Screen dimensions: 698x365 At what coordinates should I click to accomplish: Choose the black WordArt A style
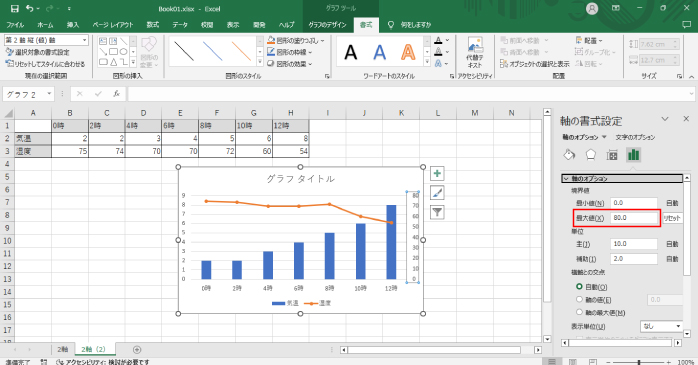[x=351, y=53]
